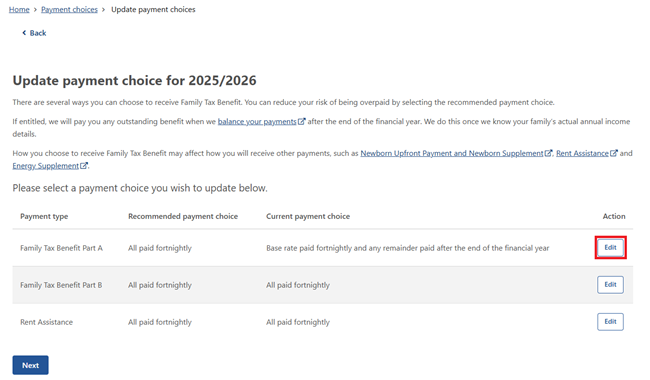The width and height of the screenshot is (650, 380).
Task: Go back using the Back link
Action: pyautogui.click(x=38, y=33)
